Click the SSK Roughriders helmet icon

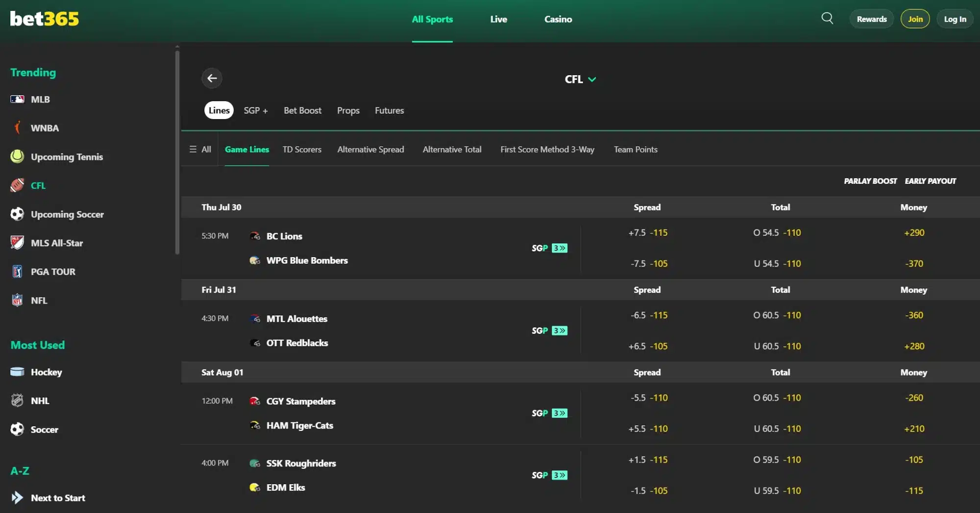[255, 463]
